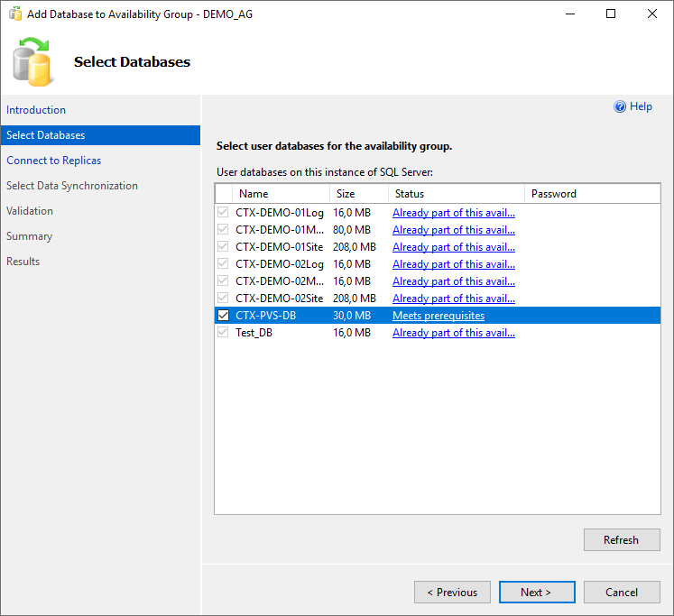The height and width of the screenshot is (616, 674).
Task: Select the Test_DB database name
Action: tap(254, 333)
